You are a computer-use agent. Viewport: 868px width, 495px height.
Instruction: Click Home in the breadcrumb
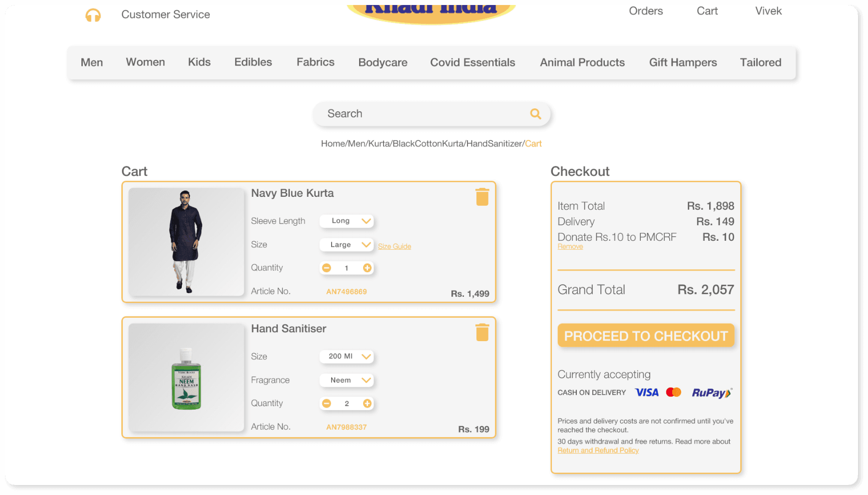tap(333, 144)
